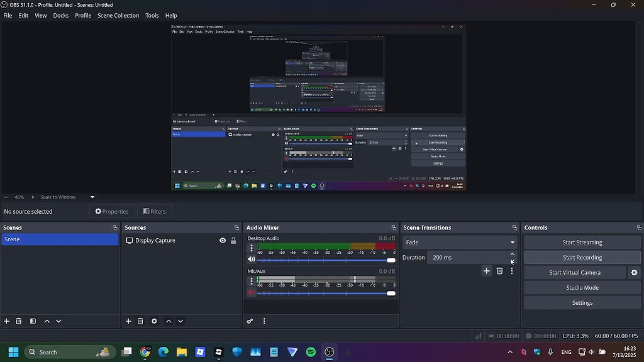Open the Docks menu
Screen dimensions: 644x362
[61, 16]
